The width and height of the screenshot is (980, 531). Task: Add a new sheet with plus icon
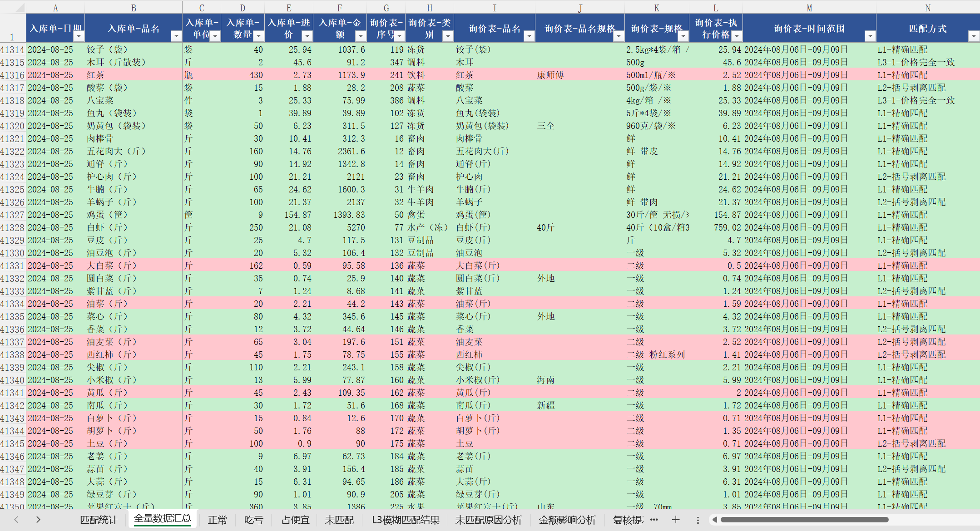(676, 520)
